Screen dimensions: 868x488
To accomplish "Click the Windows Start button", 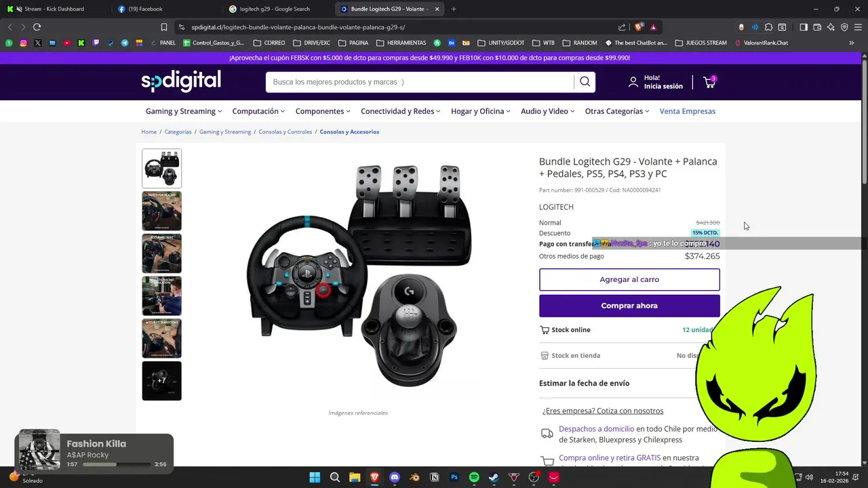I will pyautogui.click(x=315, y=477).
